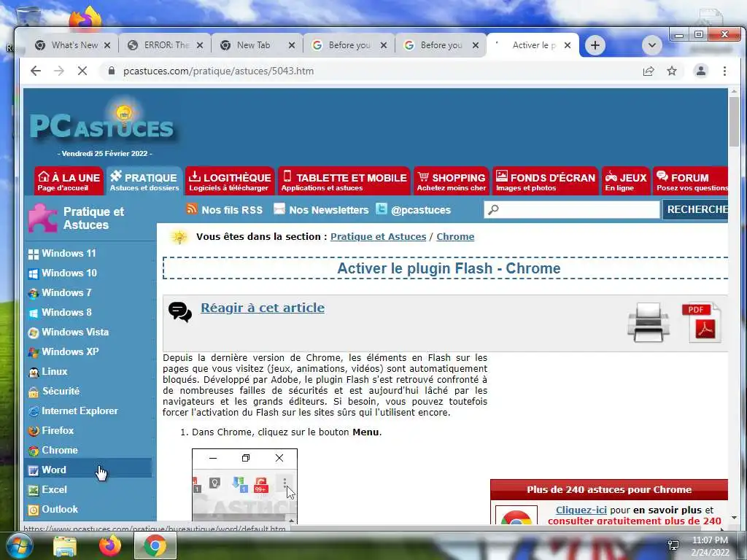Open the À LA UNE menu
The image size is (747, 560).
point(69,181)
